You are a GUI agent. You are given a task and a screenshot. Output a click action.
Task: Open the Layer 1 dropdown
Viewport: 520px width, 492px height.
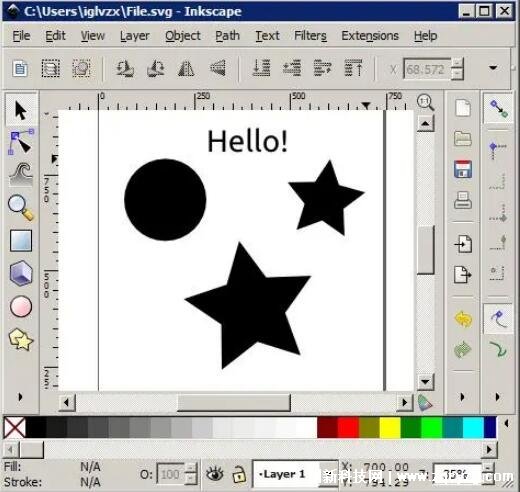(295, 474)
